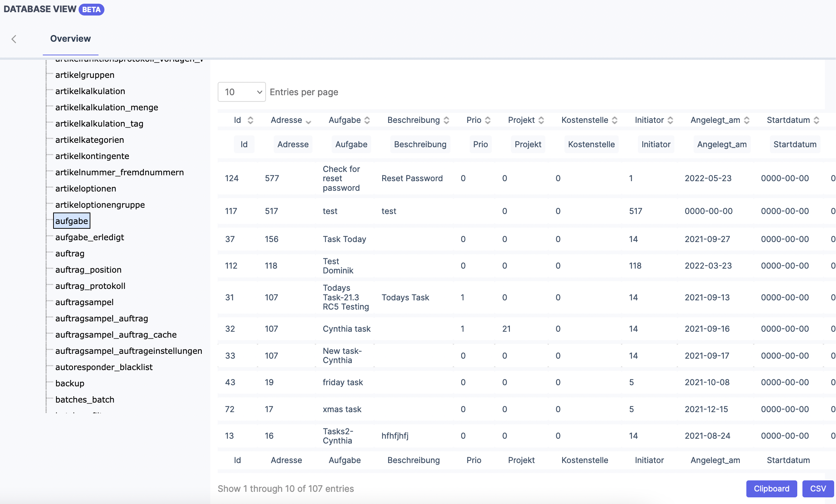The width and height of the screenshot is (836, 504).
Task: Open the entries per page dropdown
Action: click(x=241, y=92)
